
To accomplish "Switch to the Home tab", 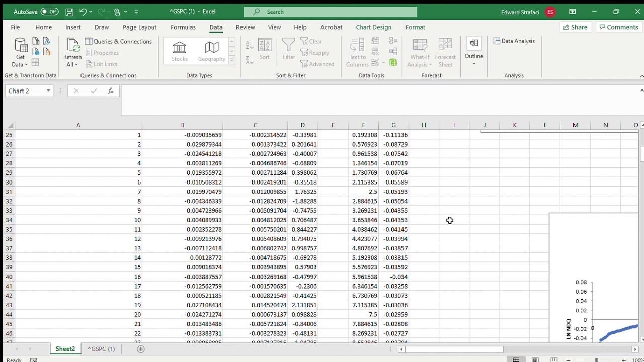I will (43, 27).
